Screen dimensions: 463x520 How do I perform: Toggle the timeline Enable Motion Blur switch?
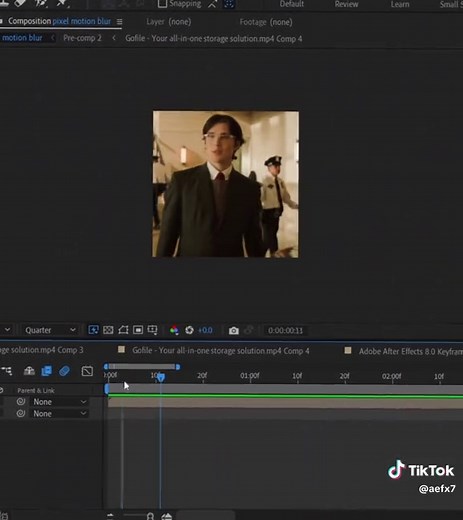[64, 371]
